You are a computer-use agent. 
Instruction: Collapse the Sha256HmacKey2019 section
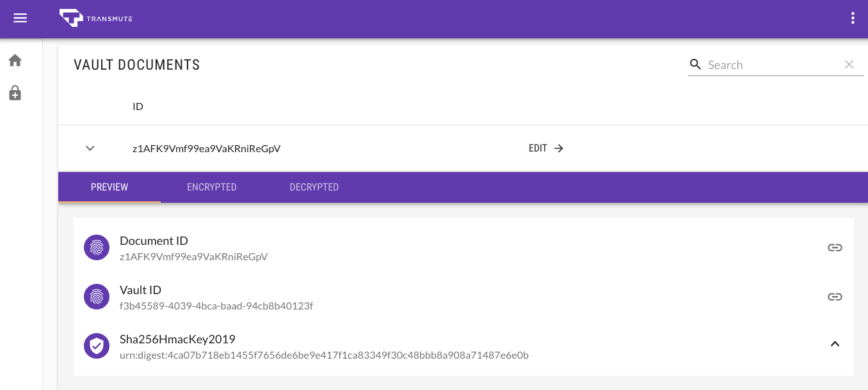coord(835,344)
